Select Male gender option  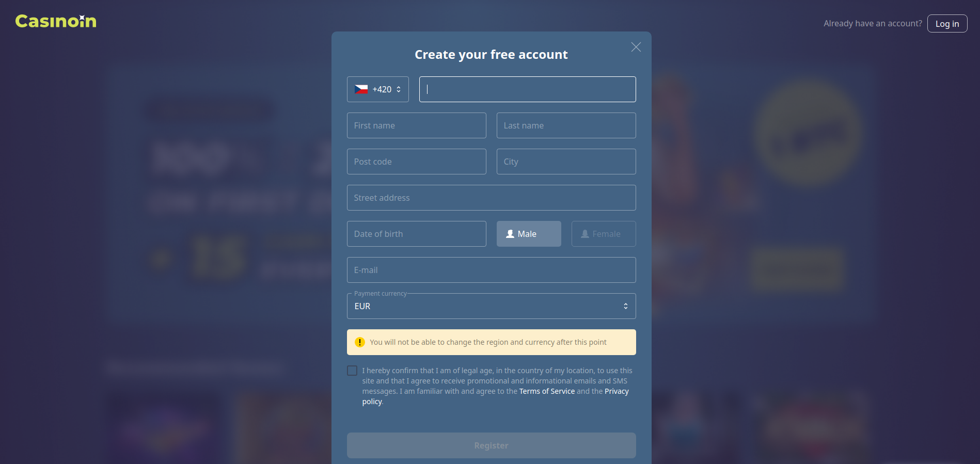[529, 234]
